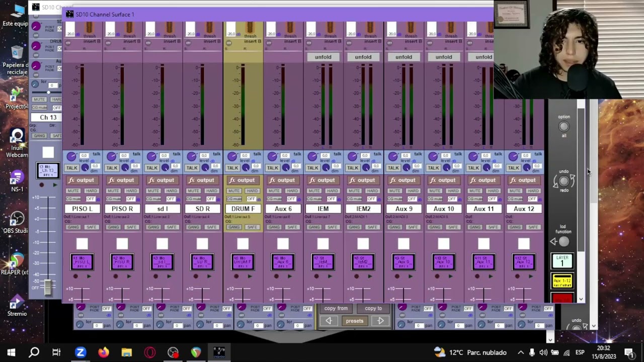The height and width of the screenshot is (362, 644).
Task: Turn the talk level knob on PISO L
Action: (x=71, y=157)
